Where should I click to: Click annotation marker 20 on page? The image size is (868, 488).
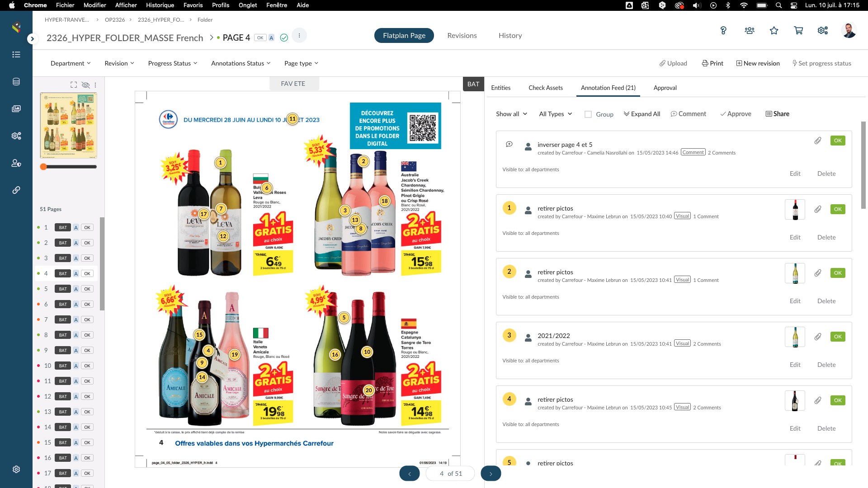coord(369,390)
